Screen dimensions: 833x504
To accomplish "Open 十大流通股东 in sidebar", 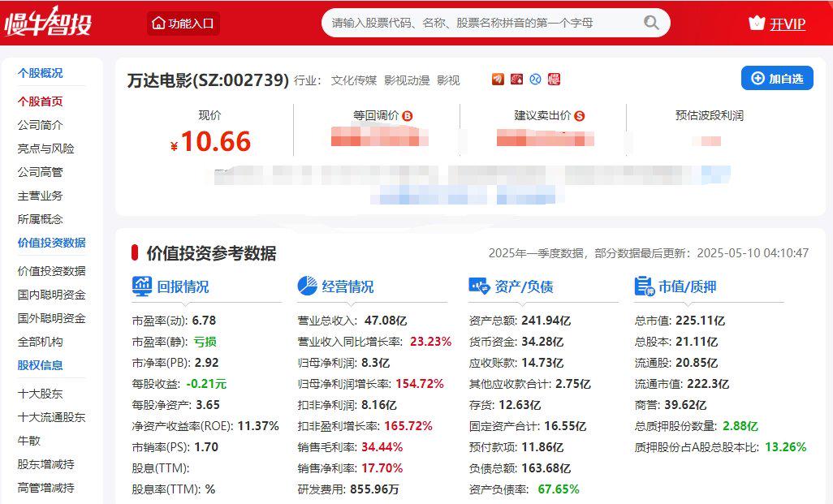I will tap(51, 417).
